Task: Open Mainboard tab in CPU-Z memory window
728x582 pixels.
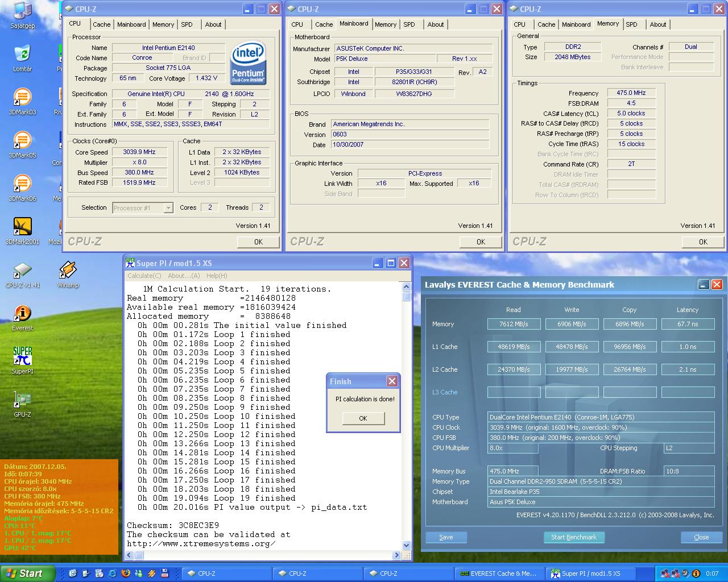Action: [x=576, y=24]
